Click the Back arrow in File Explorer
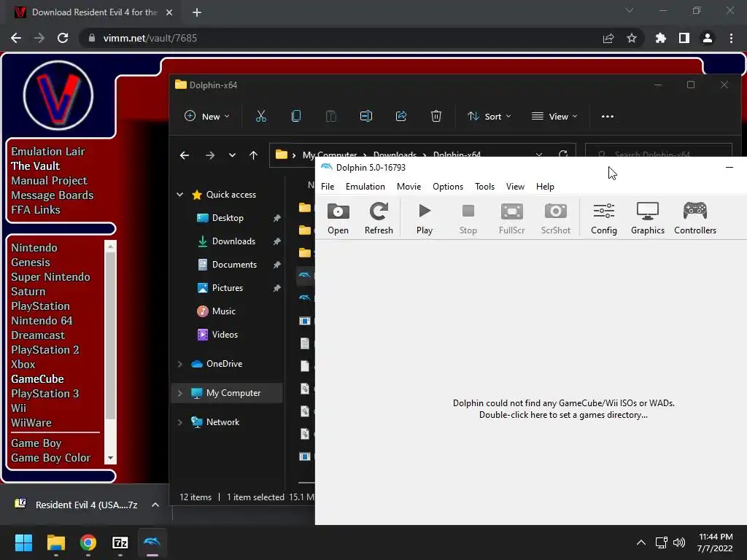 coord(185,155)
